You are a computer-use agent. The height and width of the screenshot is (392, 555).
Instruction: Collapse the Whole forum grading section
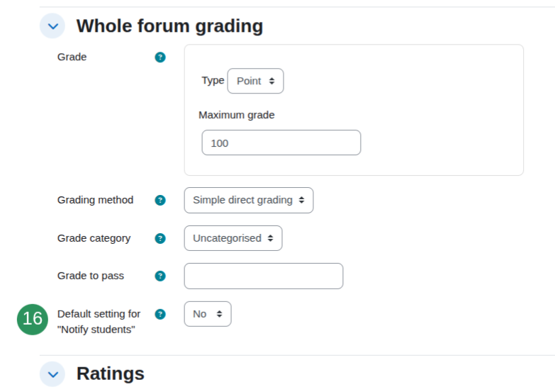pyautogui.click(x=52, y=26)
